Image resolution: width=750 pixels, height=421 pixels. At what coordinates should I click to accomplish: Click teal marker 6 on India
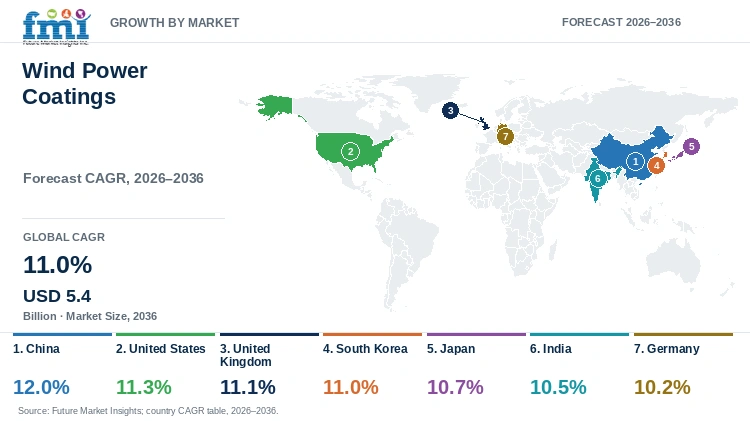(x=597, y=178)
